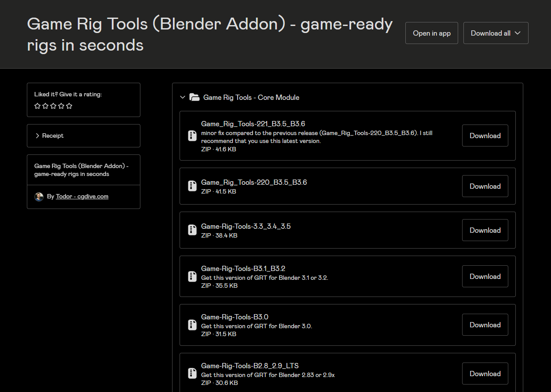551x392 pixels.
Task: Click 'Get this version of GRT for Blender 3.1 or 3.2.'
Action: pos(264,278)
